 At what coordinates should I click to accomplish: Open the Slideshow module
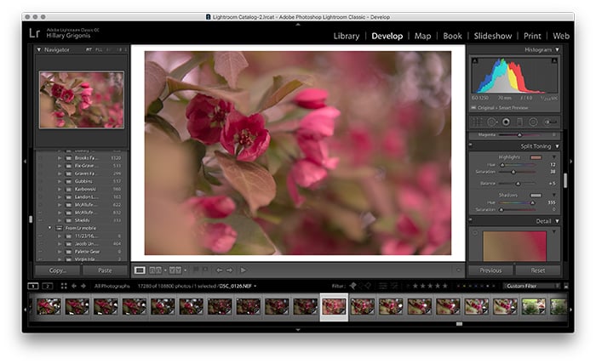point(493,36)
